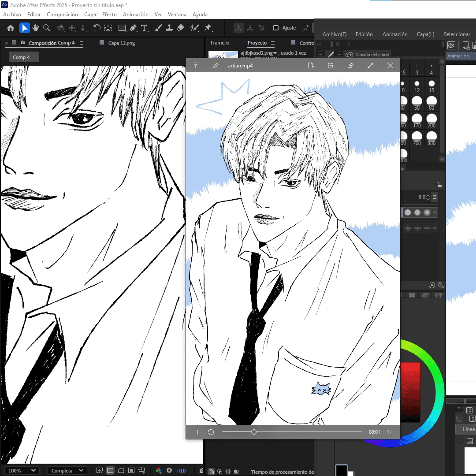The width and height of the screenshot is (476, 476).
Task: Switch to the Capa 12.png tab
Action: (122, 43)
